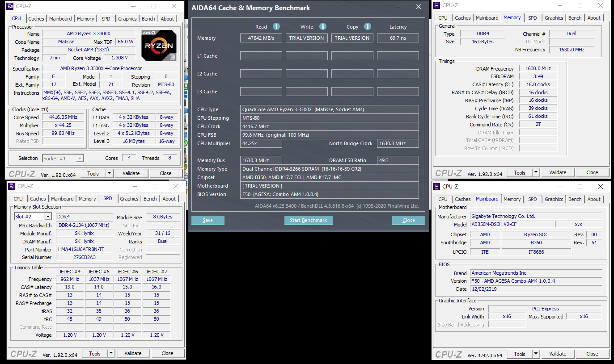
Task: Click Level 3 cache 16 MBytes field
Action: point(134,141)
